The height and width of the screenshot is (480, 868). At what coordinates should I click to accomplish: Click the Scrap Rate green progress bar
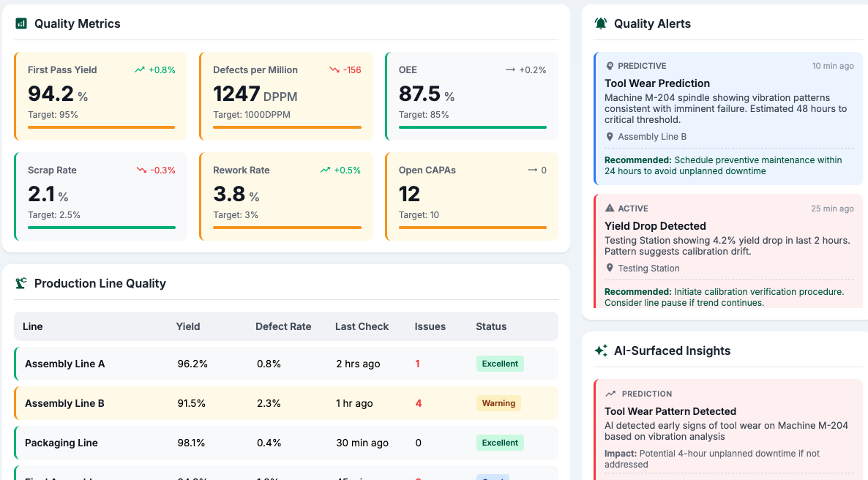pos(102,228)
